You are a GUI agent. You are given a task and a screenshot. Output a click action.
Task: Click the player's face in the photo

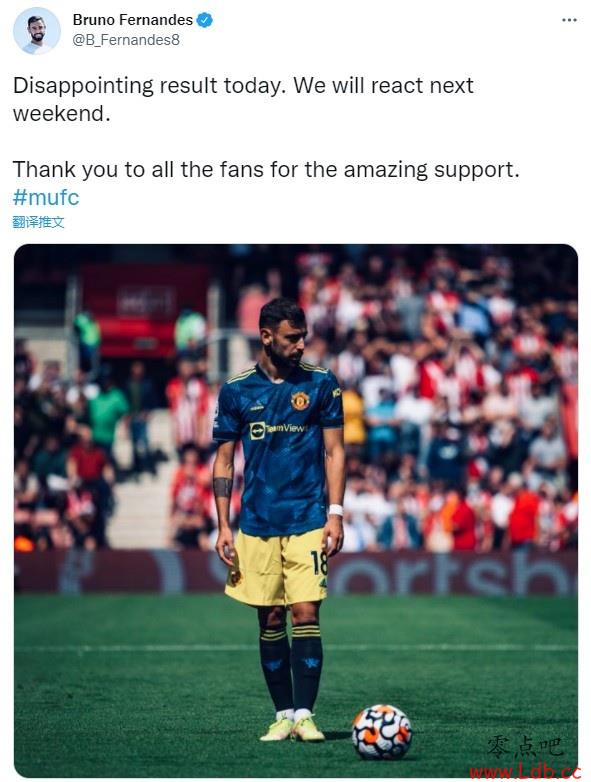287,342
